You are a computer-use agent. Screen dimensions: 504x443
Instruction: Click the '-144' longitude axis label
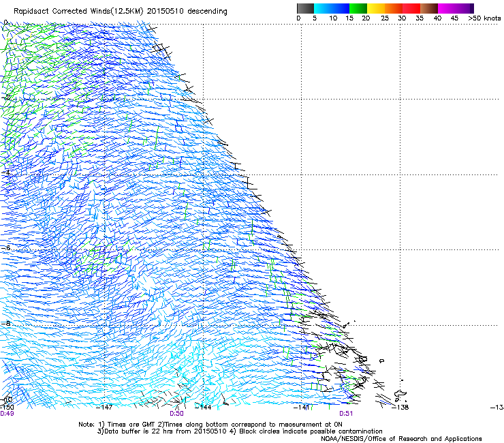click(203, 408)
